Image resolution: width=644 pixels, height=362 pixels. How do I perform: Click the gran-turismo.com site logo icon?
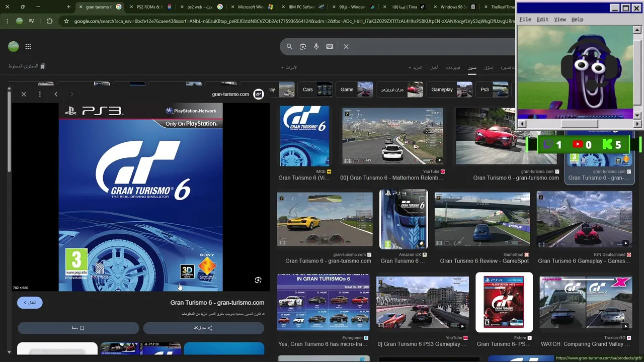coord(259,94)
